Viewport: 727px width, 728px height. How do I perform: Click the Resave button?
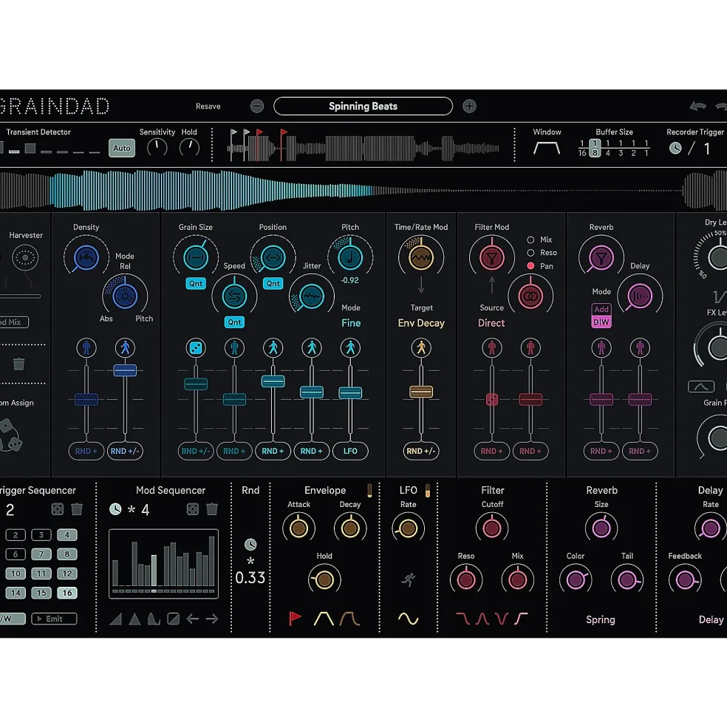tap(208, 106)
